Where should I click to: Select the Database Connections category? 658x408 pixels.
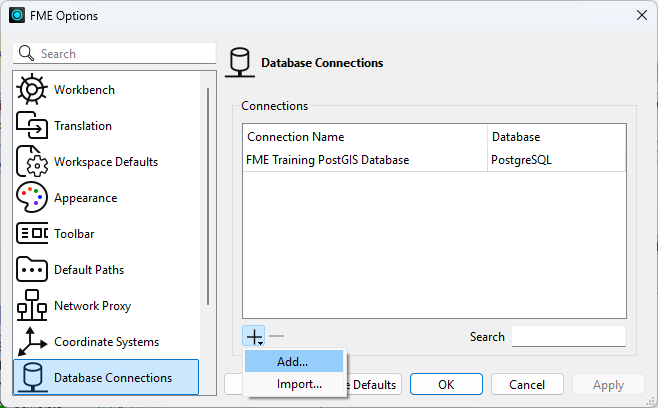tap(106, 377)
